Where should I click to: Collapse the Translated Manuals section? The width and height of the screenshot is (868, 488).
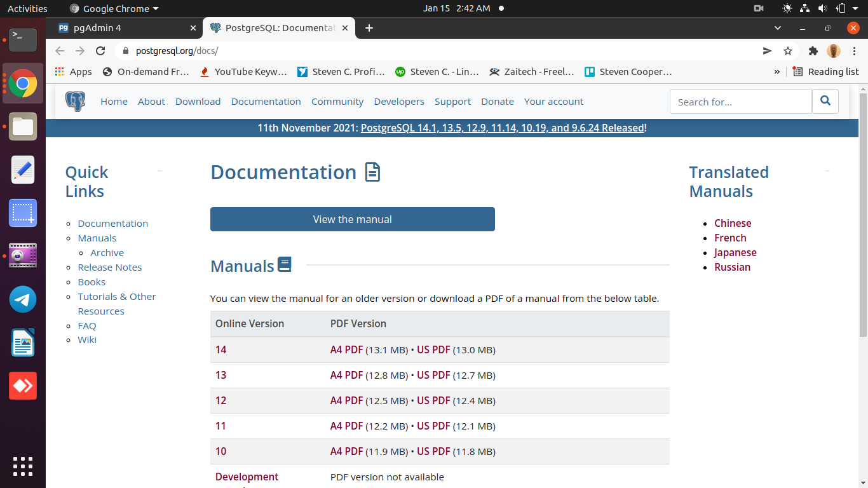coord(827,172)
